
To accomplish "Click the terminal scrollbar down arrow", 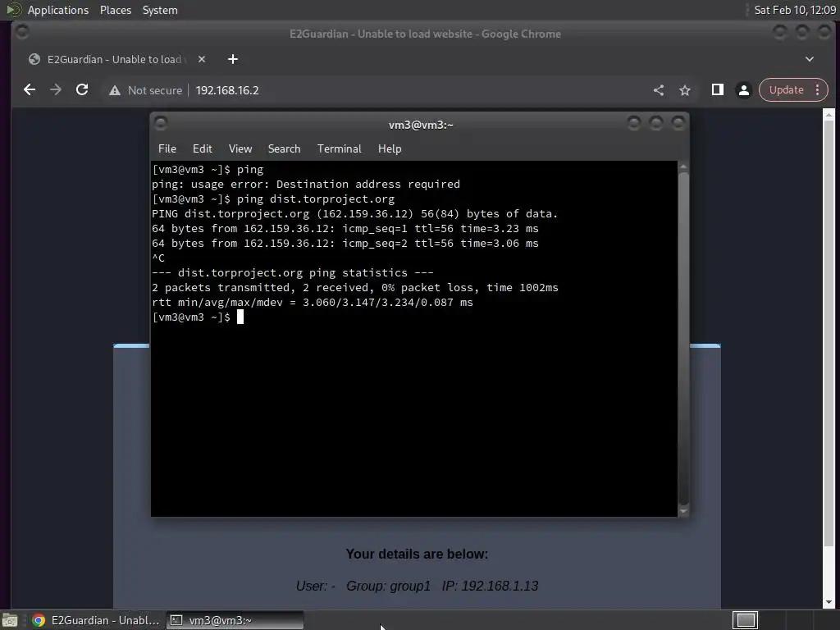I will [x=683, y=512].
